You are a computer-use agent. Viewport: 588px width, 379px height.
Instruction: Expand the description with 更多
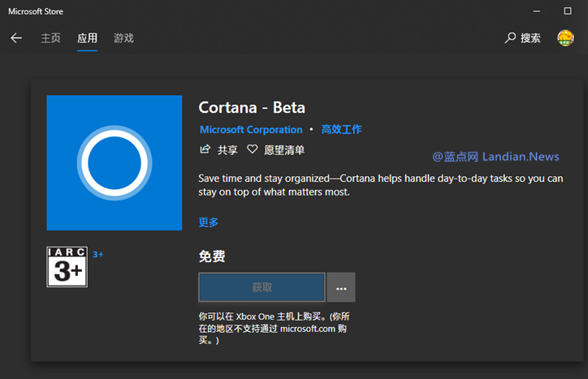tap(209, 222)
